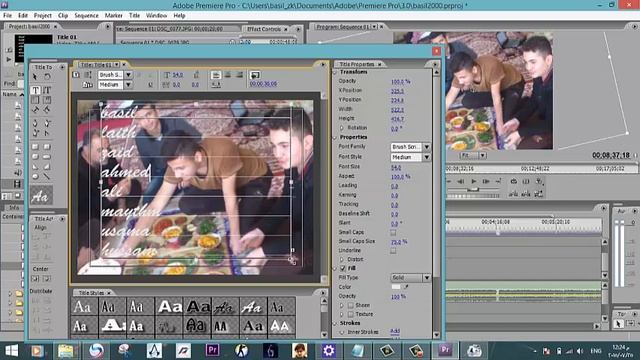
Task: Align title text center
Action: tap(228, 75)
